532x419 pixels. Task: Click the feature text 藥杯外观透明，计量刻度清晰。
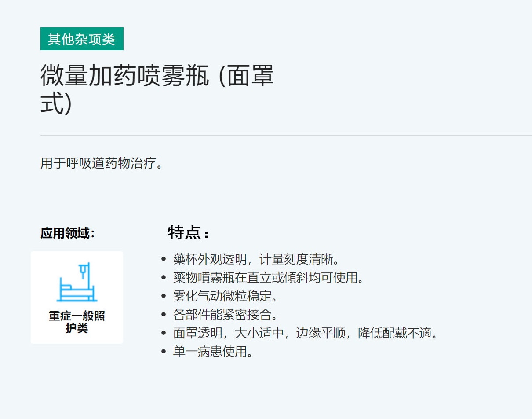(x=257, y=259)
